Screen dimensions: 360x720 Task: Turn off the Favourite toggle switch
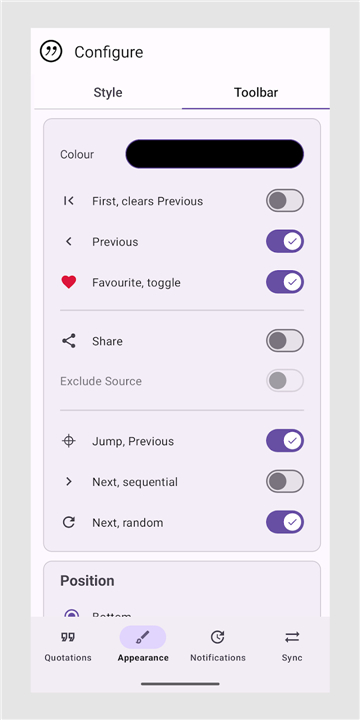click(x=285, y=282)
